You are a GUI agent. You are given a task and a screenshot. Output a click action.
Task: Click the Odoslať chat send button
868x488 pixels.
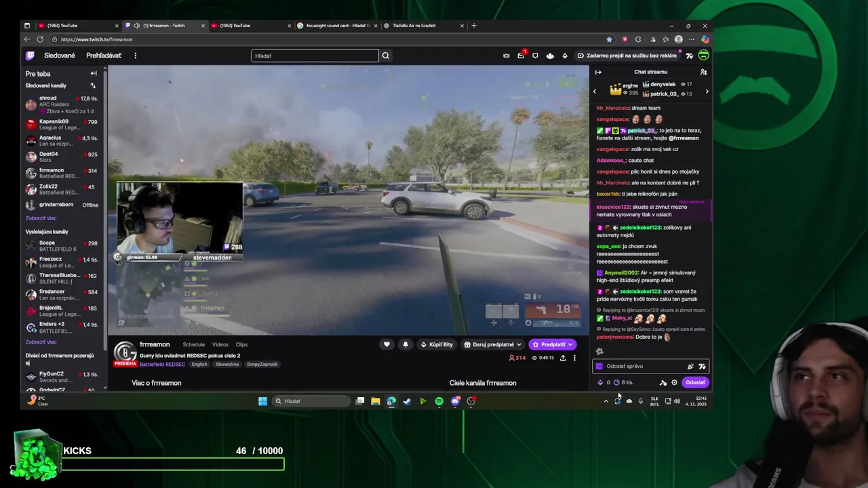[695, 382]
